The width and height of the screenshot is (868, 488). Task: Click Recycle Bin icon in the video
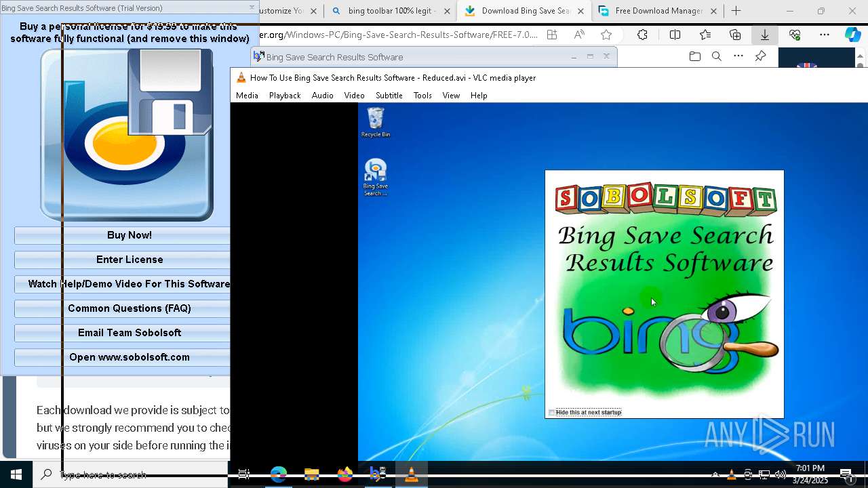[x=376, y=123]
